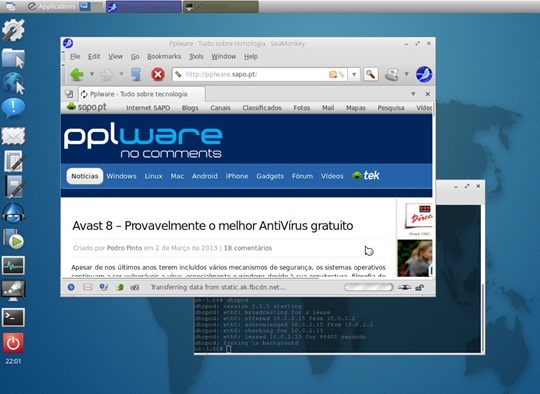Open the Tools menu
The height and width of the screenshot is (394, 540).
point(196,56)
